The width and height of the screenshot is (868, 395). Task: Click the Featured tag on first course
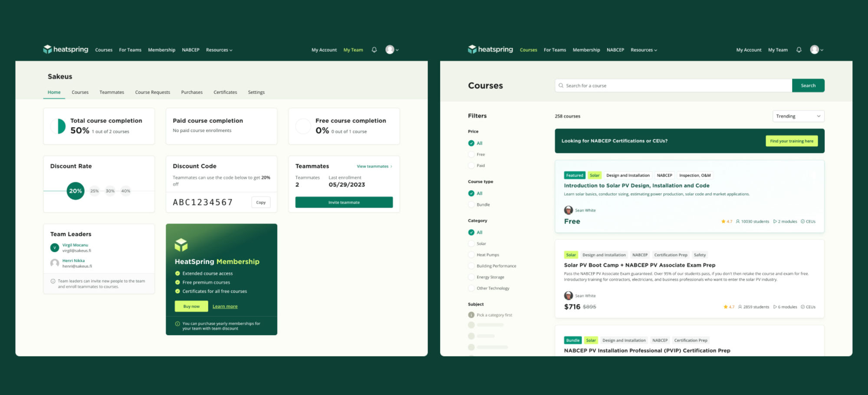point(575,175)
